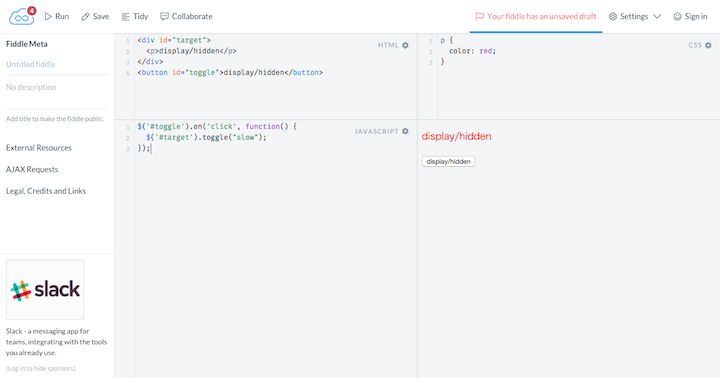720x378 pixels.
Task: Click the div id="target" HTML line
Action: point(174,40)
